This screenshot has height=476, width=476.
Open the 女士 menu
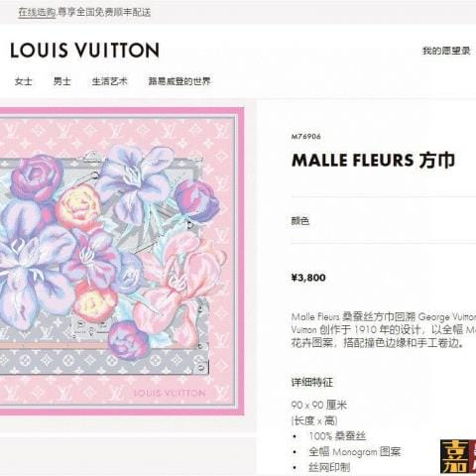coord(24,81)
